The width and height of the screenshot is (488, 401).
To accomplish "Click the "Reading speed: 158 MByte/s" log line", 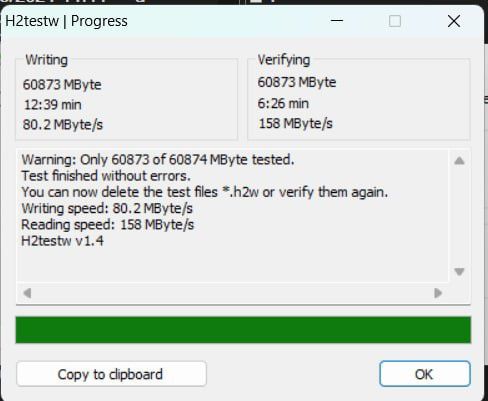I will (107, 225).
